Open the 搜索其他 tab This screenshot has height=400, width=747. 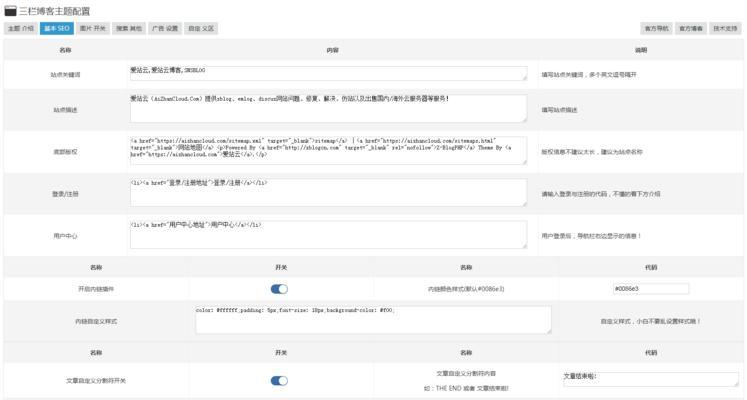tap(129, 29)
